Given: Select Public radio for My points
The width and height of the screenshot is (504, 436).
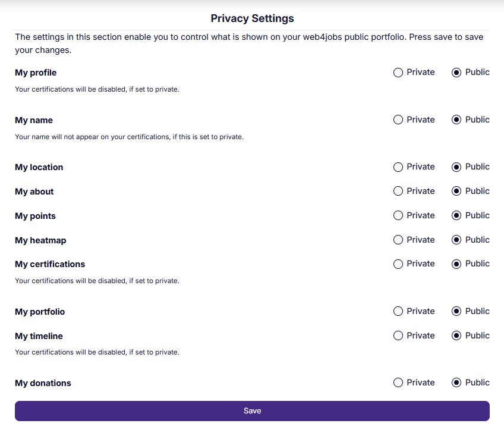Looking at the screenshot, I should click(x=456, y=216).
